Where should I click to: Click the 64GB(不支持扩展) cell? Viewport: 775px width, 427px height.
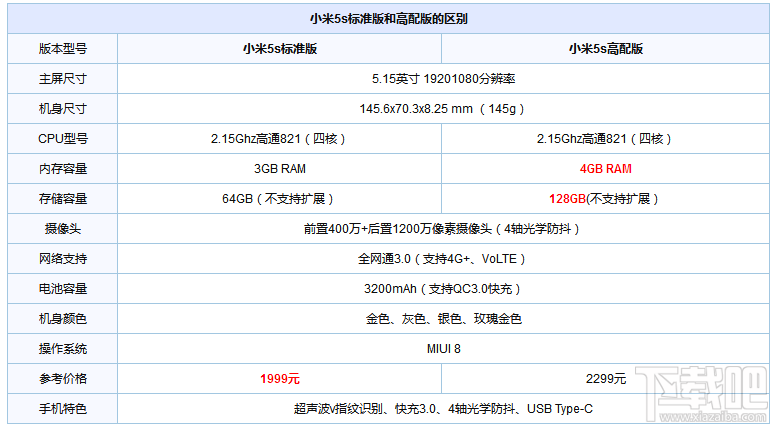coord(278,199)
